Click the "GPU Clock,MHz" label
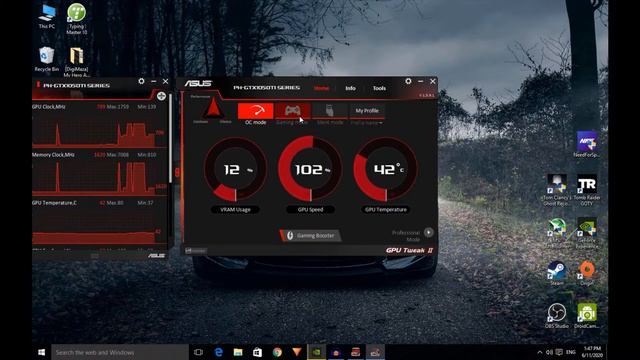This screenshot has height=360, width=640. pyautogui.click(x=49, y=107)
